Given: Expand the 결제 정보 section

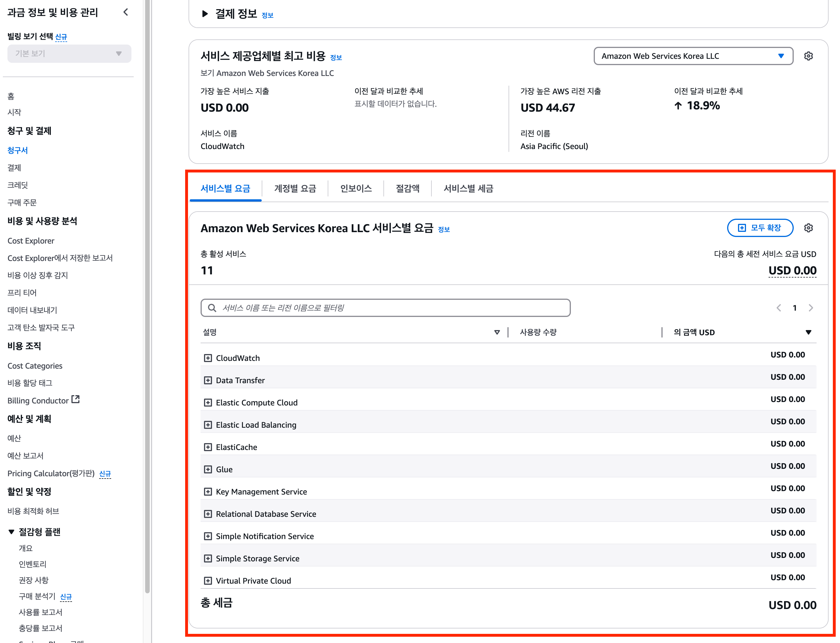Looking at the screenshot, I should pyautogui.click(x=205, y=14).
